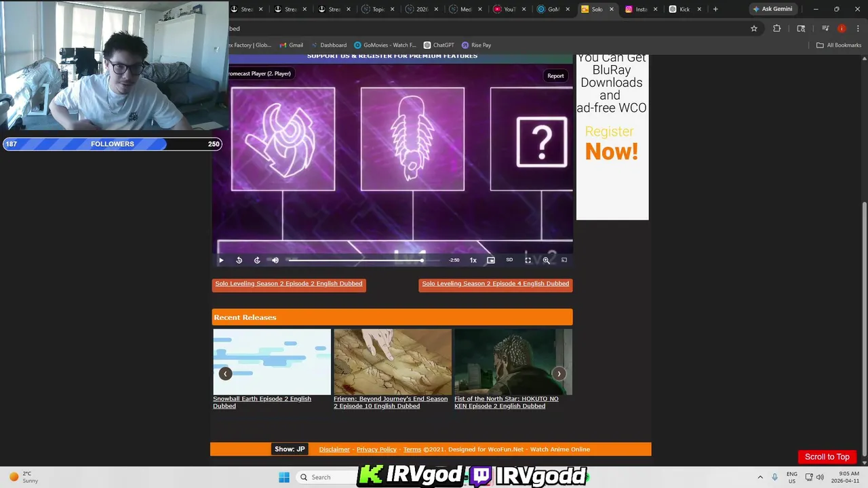
Task: Open the GoMovies bookmark
Action: tap(385, 45)
